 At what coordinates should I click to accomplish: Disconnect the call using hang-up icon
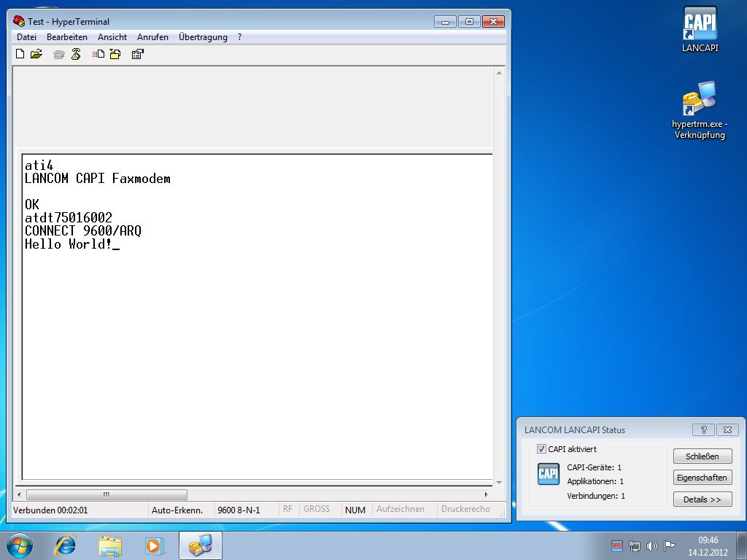pyautogui.click(x=76, y=54)
